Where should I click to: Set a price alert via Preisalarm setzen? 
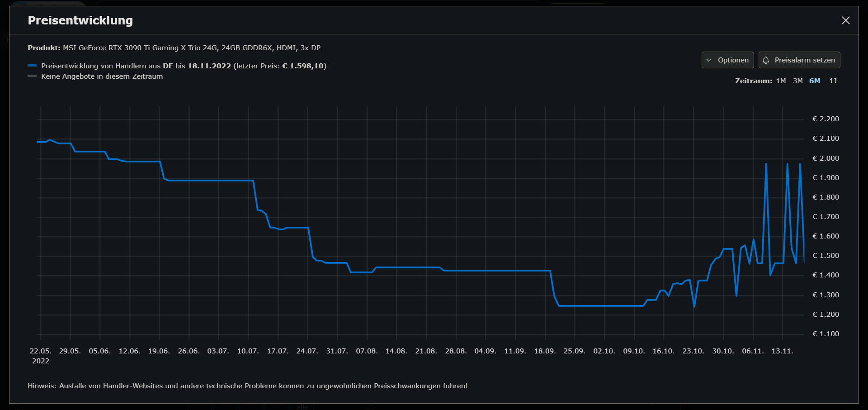click(x=799, y=60)
